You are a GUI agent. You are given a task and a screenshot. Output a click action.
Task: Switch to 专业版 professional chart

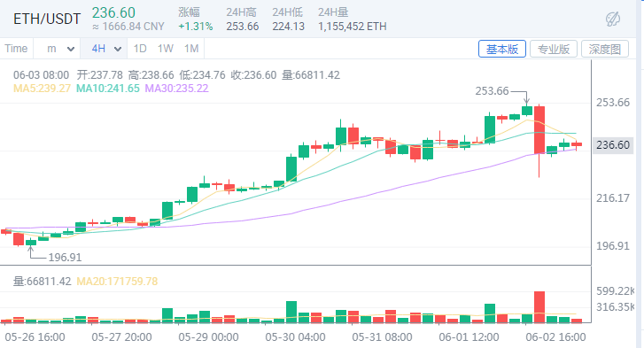[x=554, y=50]
